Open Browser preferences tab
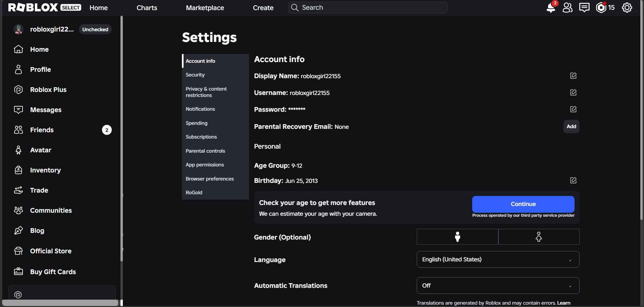This screenshot has height=307, width=644. 215,179
